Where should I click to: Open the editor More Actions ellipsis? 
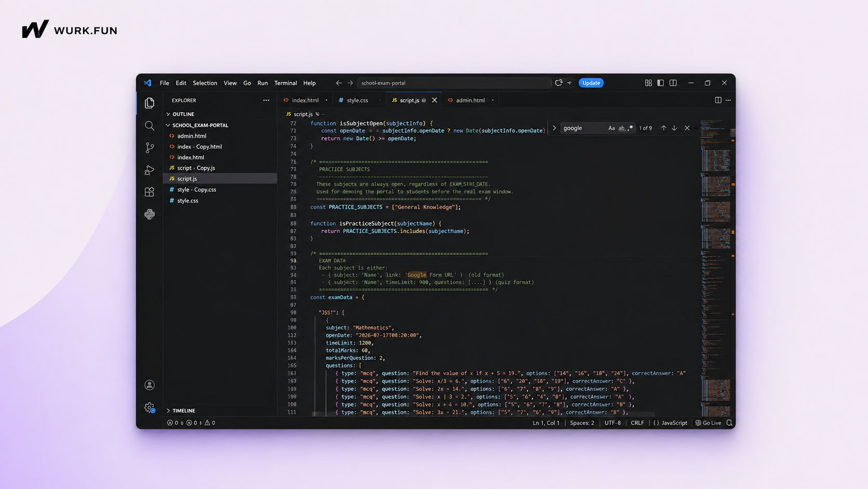point(728,100)
